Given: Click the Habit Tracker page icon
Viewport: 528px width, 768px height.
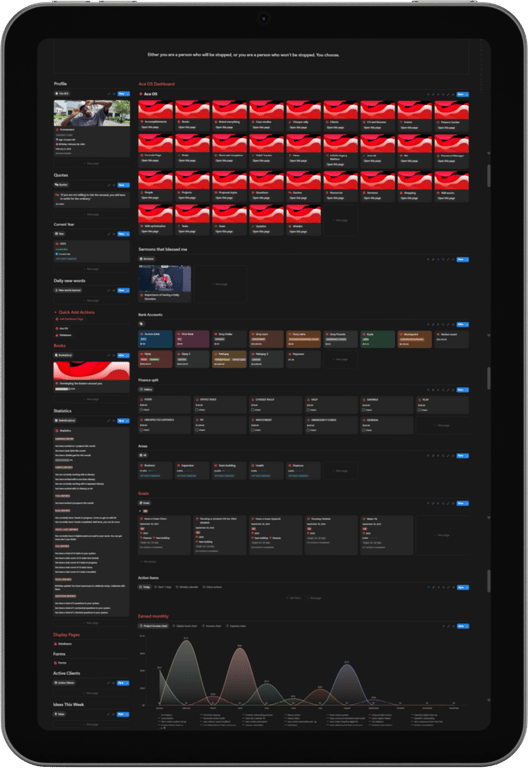Looking at the screenshot, I should click(253, 155).
